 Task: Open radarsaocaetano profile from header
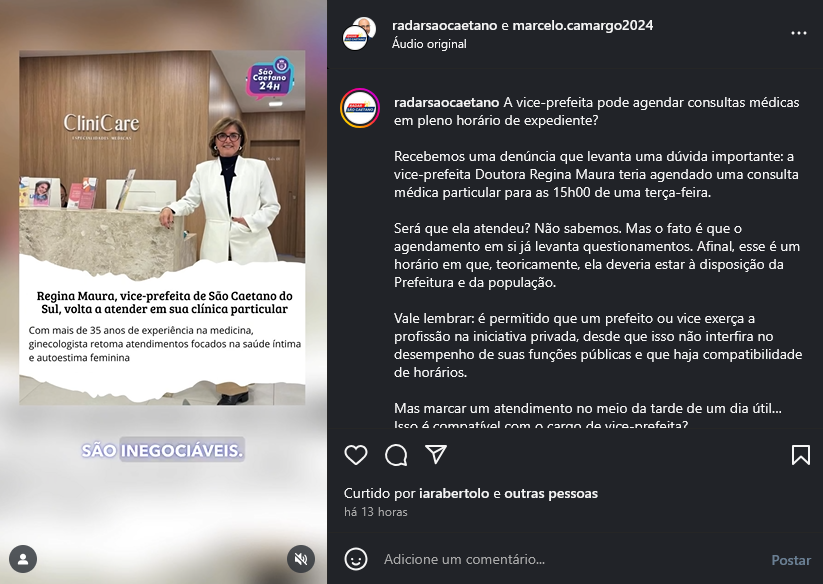[x=444, y=25]
